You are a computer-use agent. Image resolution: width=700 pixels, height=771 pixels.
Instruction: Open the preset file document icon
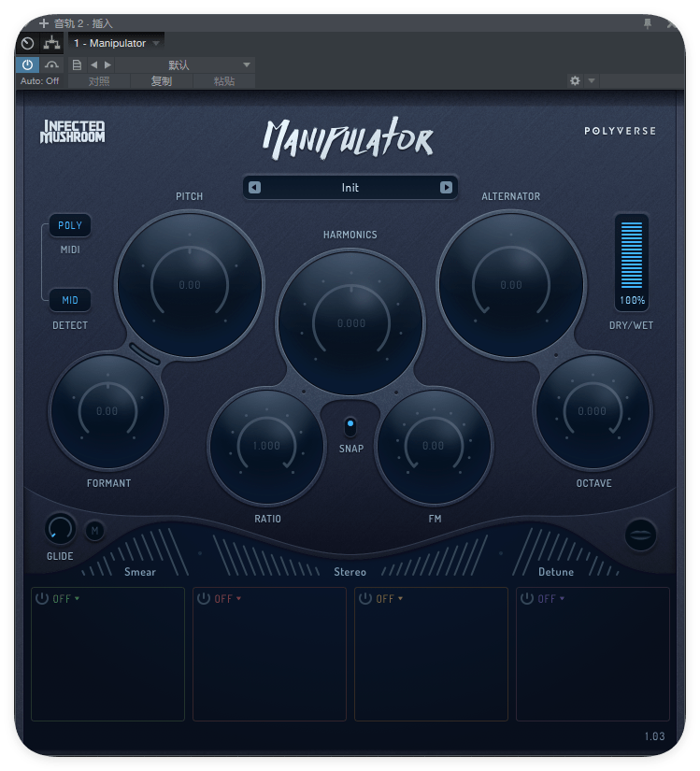point(77,64)
